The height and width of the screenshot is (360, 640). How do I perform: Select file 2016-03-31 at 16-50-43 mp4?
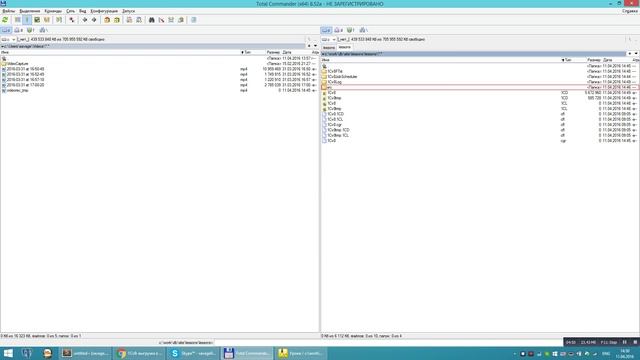[25, 69]
